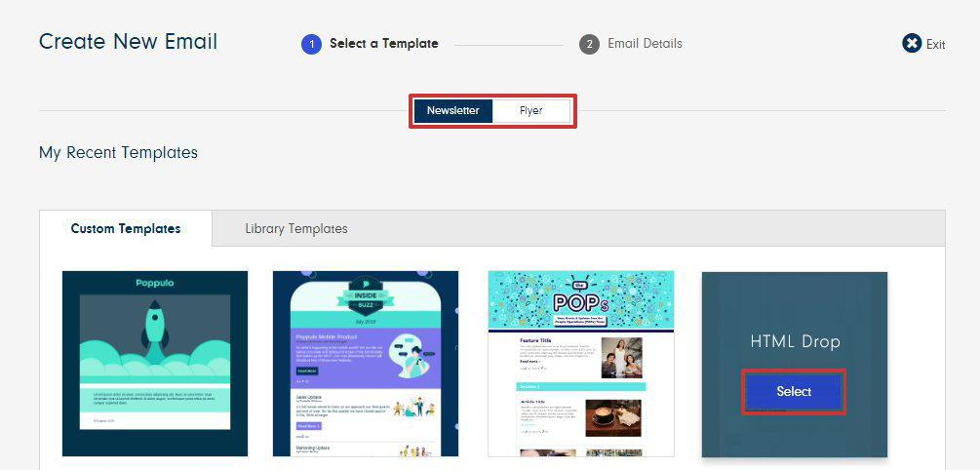Switch email type to Newsletter
The height and width of the screenshot is (470, 980).
(x=453, y=110)
